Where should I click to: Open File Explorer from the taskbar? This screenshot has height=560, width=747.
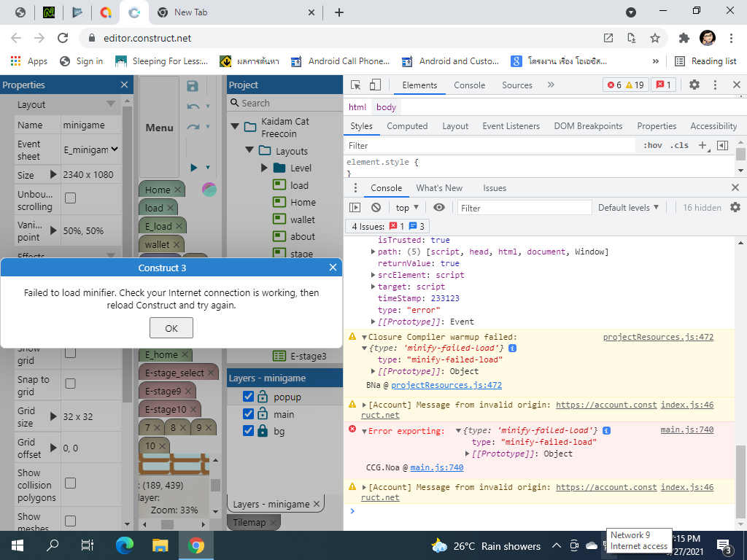[160, 545]
